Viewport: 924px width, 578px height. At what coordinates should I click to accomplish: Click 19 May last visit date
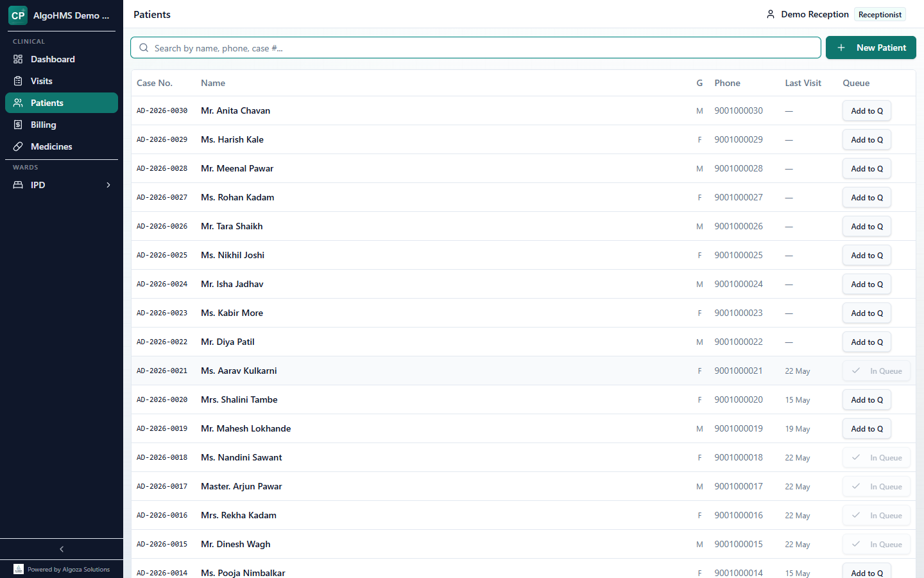(798, 428)
